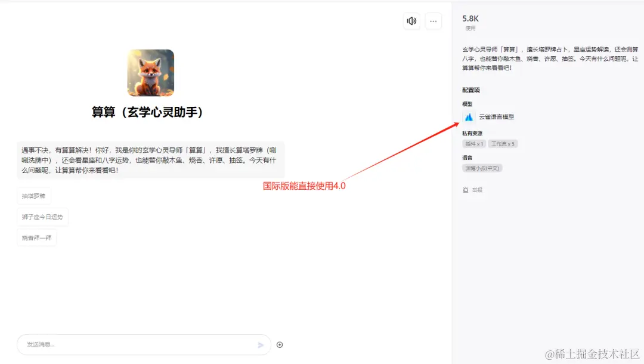The height and width of the screenshot is (364, 644).
Task: Click the 5.8K usage counter
Action: 470,18
